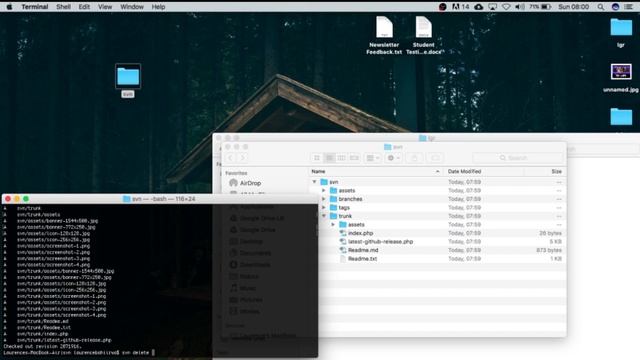Click the Terminal title bar folder icon
Viewport: 640px width, 360px height.
pyautogui.click(x=127, y=199)
